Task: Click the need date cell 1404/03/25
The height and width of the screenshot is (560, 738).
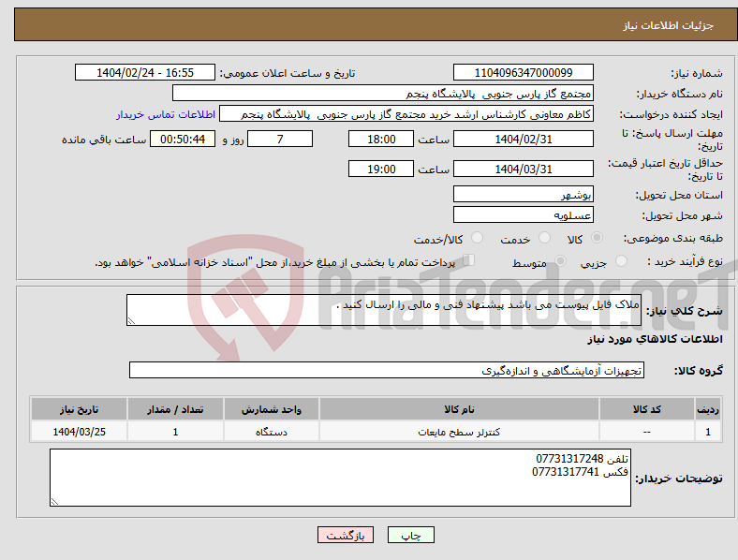Action: pos(79,432)
